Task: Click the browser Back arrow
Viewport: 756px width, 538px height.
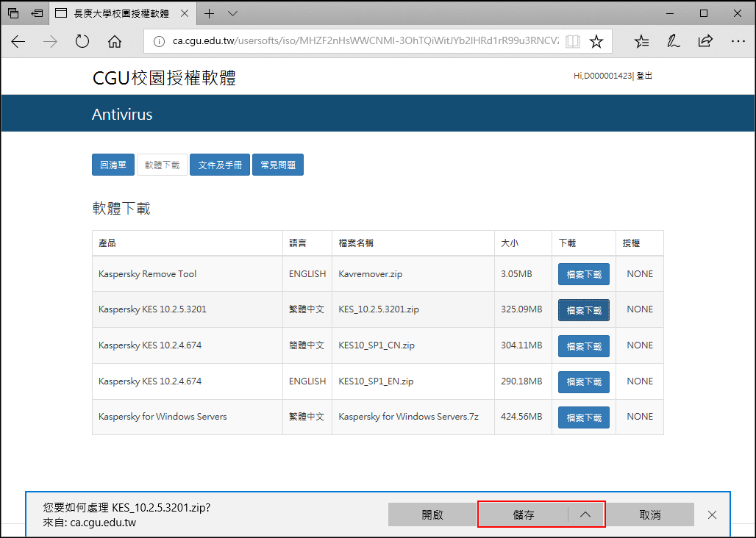Action: pyautogui.click(x=18, y=42)
